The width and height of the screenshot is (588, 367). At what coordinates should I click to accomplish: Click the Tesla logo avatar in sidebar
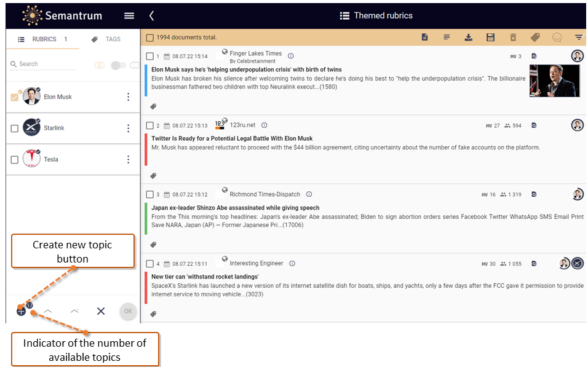pos(31,159)
